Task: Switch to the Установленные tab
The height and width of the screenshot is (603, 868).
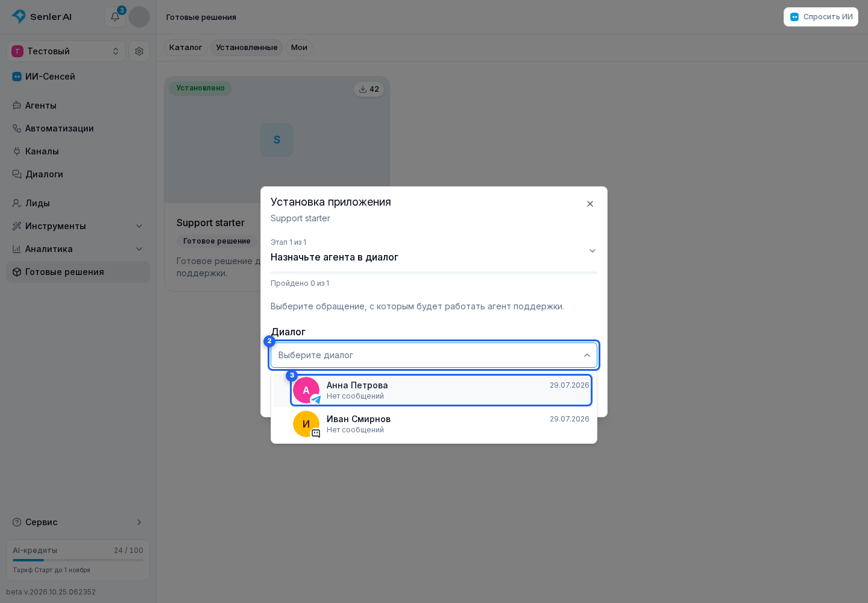Action: [247, 48]
